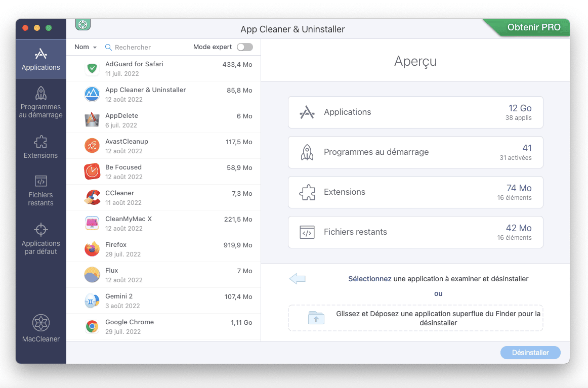Image resolution: width=588 pixels, height=388 pixels.
Task: Select AdGuard for Safari in list
Action: pyautogui.click(x=163, y=68)
